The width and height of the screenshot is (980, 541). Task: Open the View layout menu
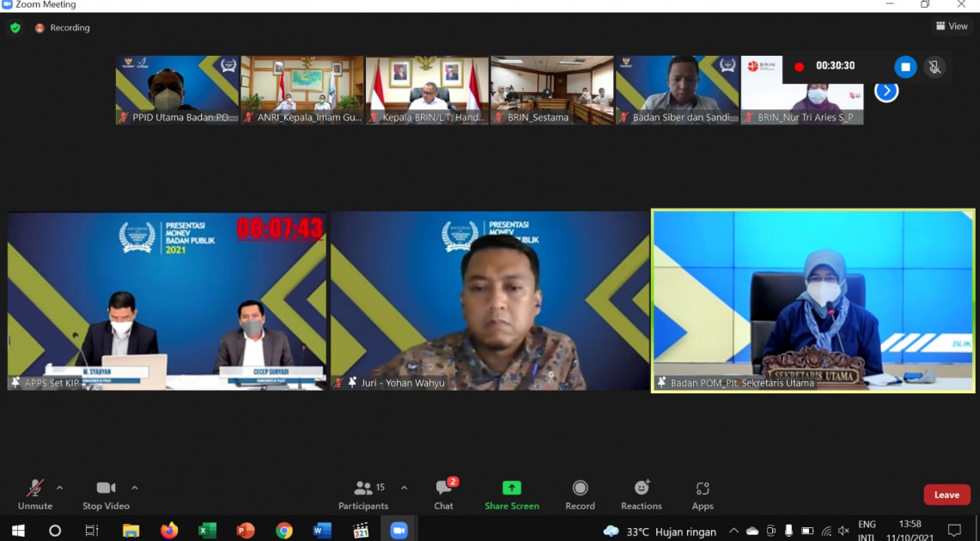click(x=952, y=27)
